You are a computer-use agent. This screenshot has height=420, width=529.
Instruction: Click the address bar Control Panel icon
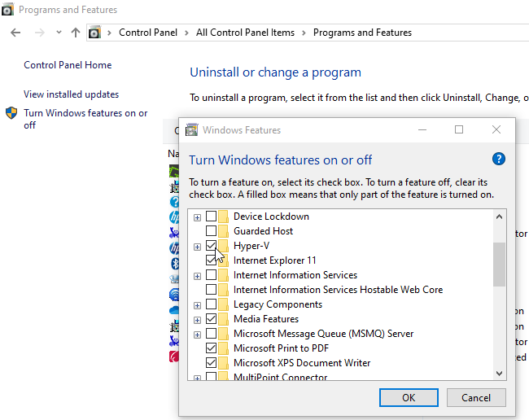(94, 33)
